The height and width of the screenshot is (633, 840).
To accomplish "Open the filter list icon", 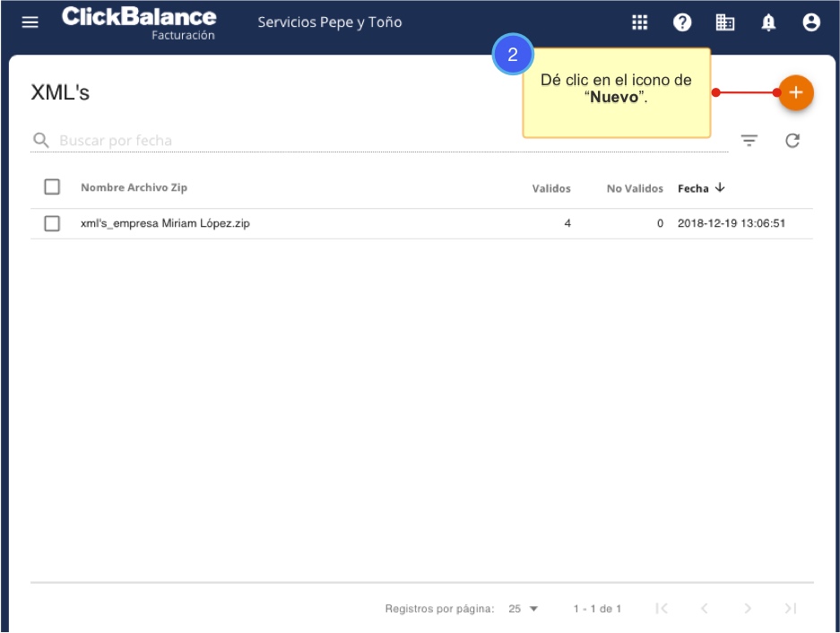I will click(749, 141).
